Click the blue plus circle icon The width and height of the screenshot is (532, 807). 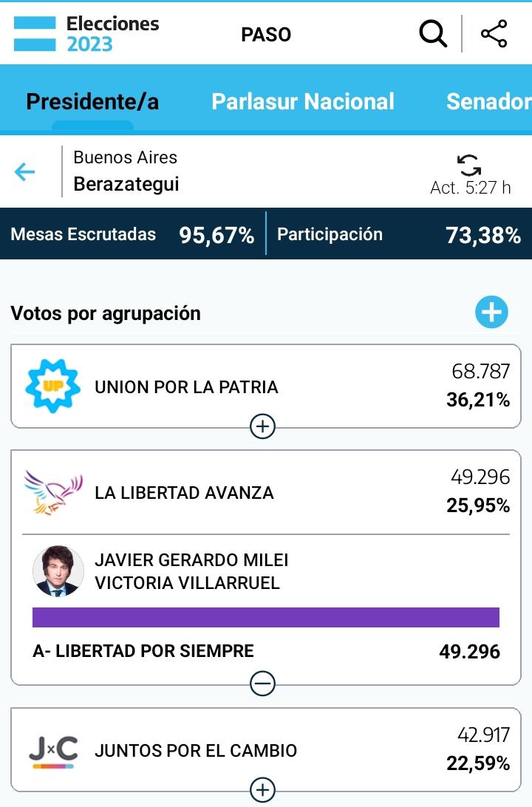[x=491, y=313]
